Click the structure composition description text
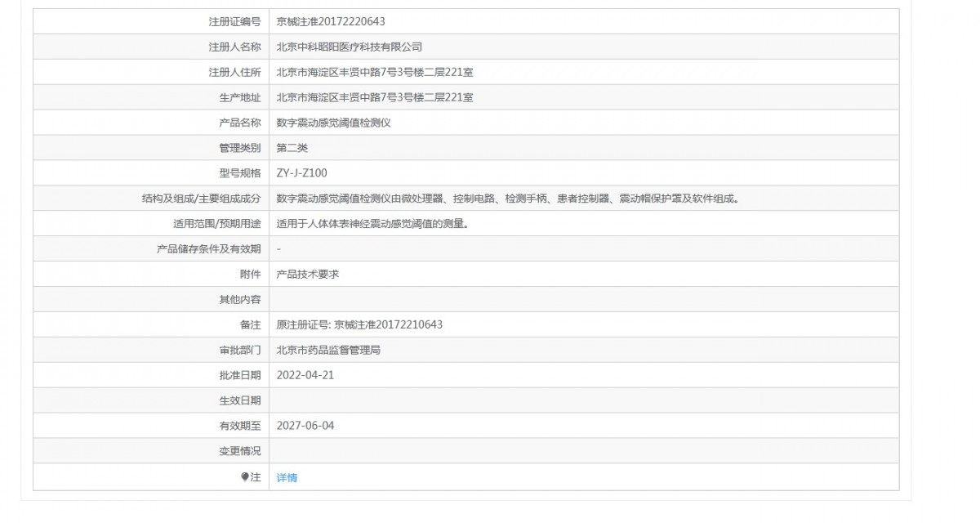The image size is (980, 523). tap(507, 199)
